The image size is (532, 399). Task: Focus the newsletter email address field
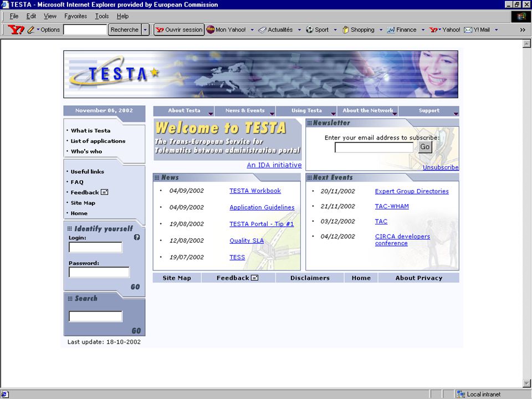pyautogui.click(x=374, y=147)
